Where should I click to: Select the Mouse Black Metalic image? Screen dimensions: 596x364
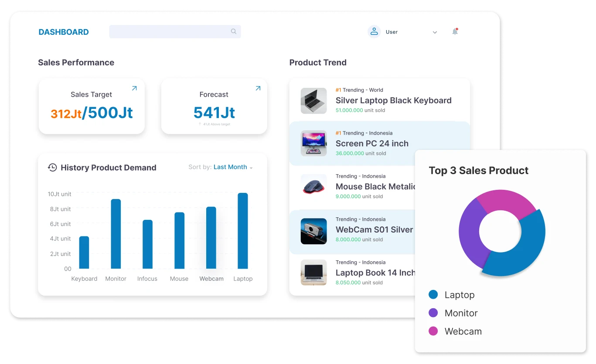(x=313, y=186)
